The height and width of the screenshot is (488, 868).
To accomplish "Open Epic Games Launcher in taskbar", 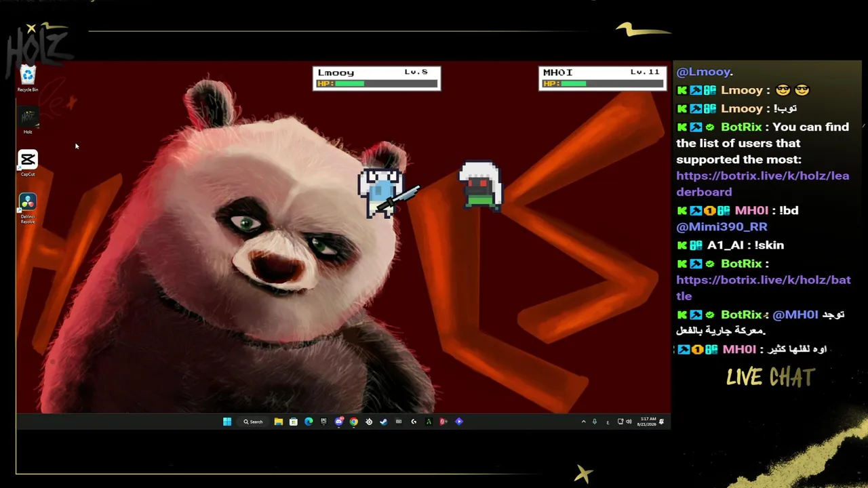I will 323,422.
